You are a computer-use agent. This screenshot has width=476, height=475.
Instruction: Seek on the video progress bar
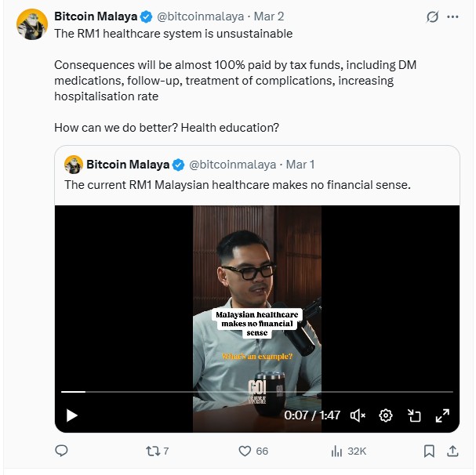257,392
